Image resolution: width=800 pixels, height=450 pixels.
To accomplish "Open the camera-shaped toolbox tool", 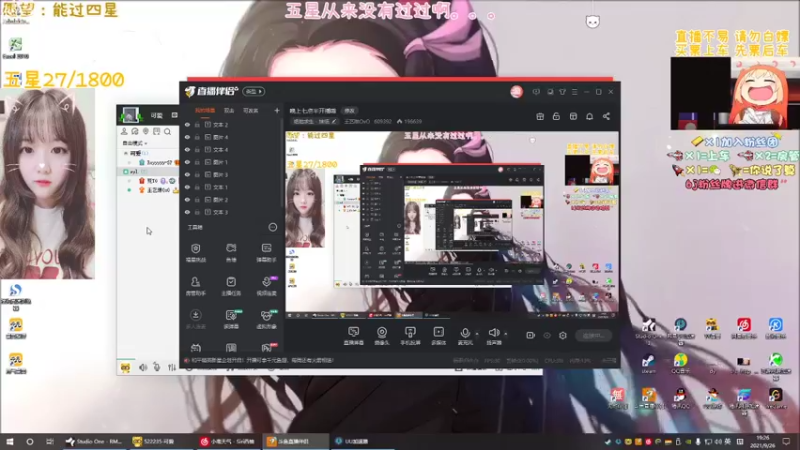I will (231, 252).
